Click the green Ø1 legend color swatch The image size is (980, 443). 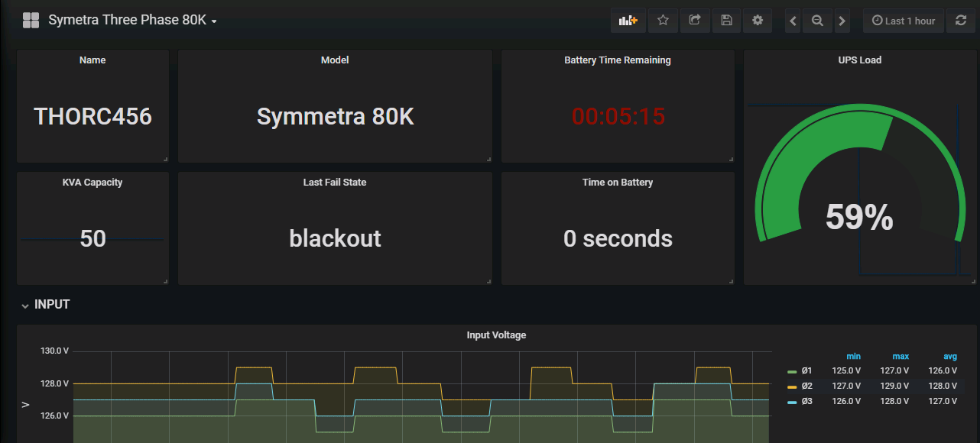click(x=792, y=371)
